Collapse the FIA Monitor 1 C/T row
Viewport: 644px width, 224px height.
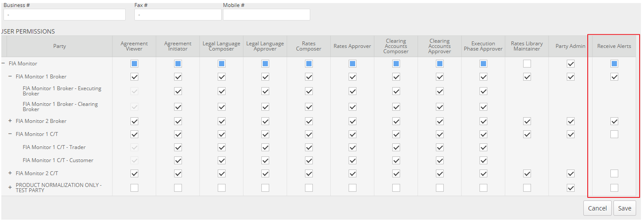tap(10, 134)
